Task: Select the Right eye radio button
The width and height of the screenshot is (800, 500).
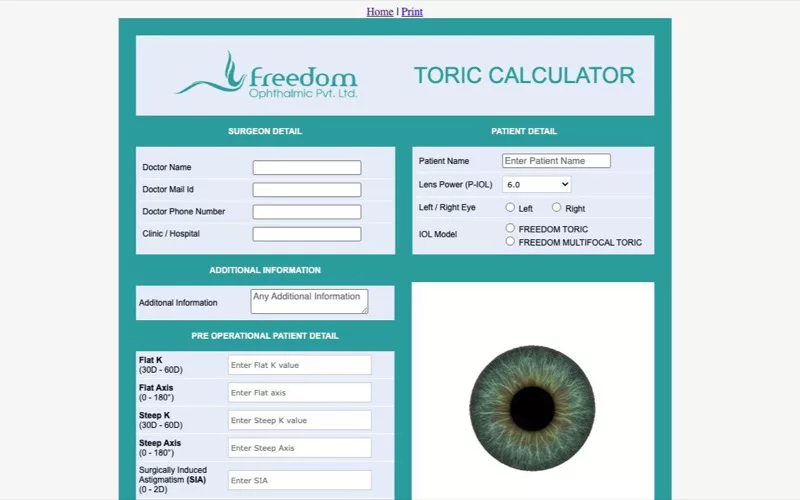Action: pos(556,207)
